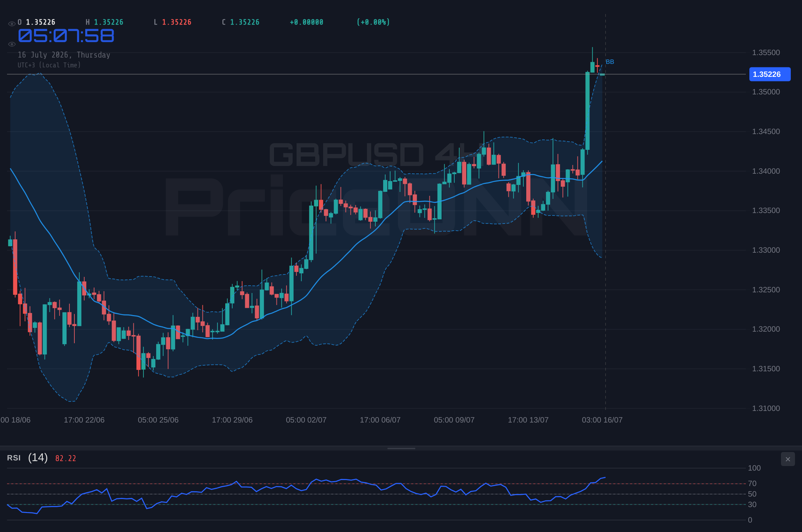
Task: Click the RSI (14) indicator title
Action: (27, 458)
